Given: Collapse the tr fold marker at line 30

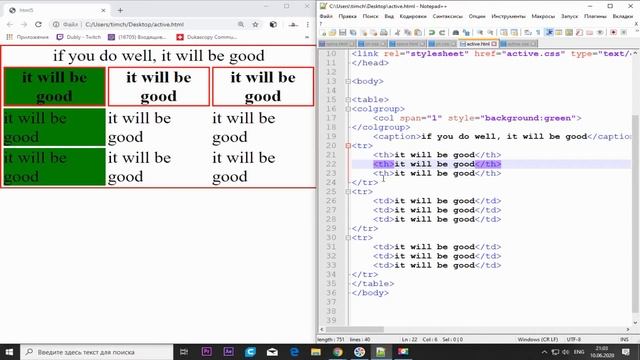Looking at the screenshot, I should coord(348,238).
